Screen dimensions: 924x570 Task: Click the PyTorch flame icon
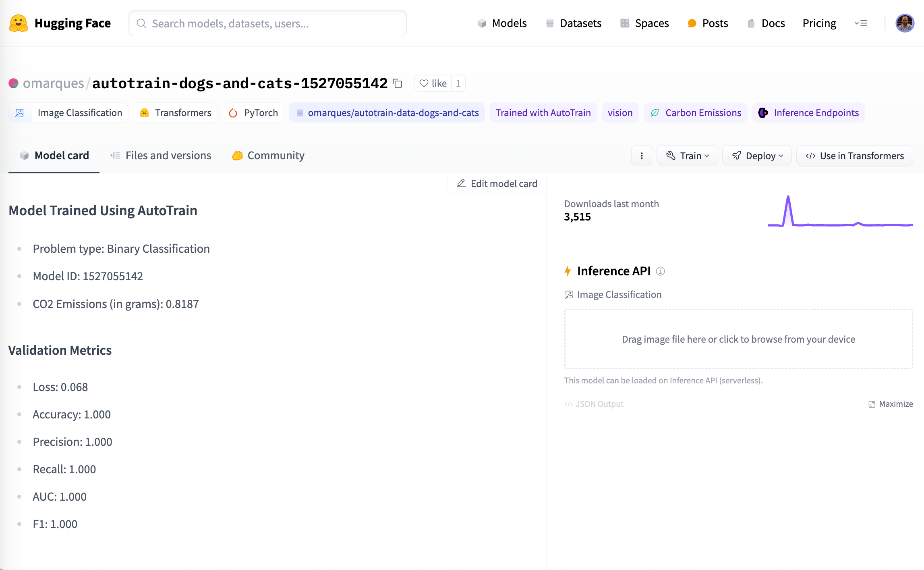[x=233, y=113]
